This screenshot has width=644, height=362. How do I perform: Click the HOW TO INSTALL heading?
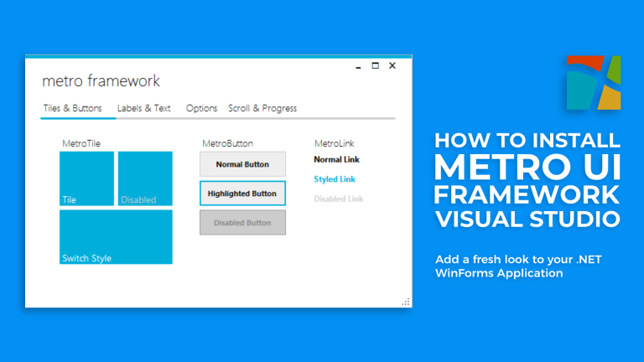point(527,141)
